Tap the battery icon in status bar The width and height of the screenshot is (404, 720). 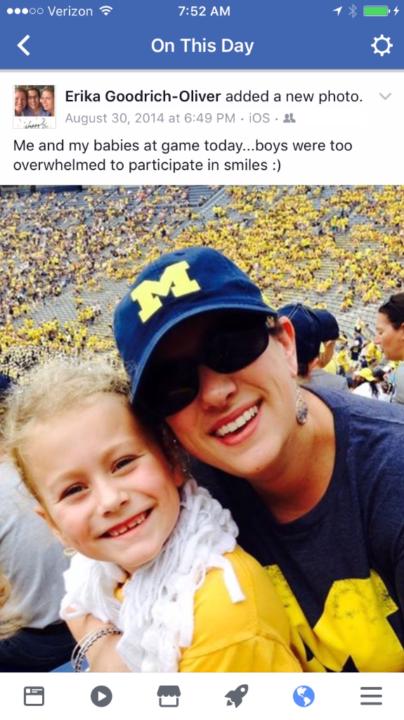tap(376, 11)
